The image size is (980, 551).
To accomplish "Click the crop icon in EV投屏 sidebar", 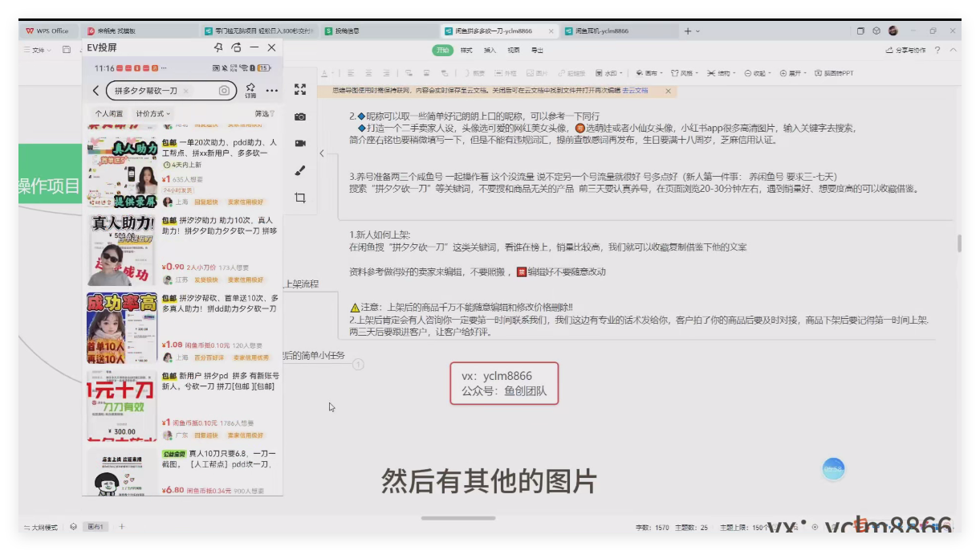I will click(300, 198).
